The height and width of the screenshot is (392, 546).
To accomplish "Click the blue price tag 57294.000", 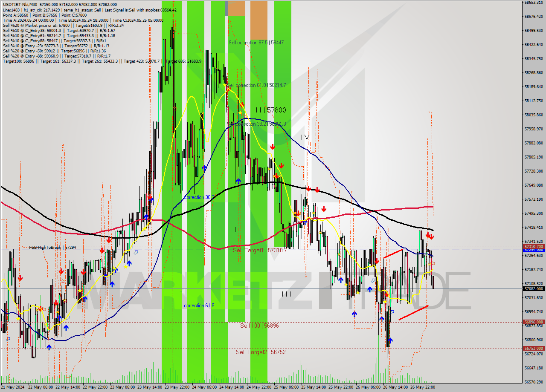I will coord(533,250).
